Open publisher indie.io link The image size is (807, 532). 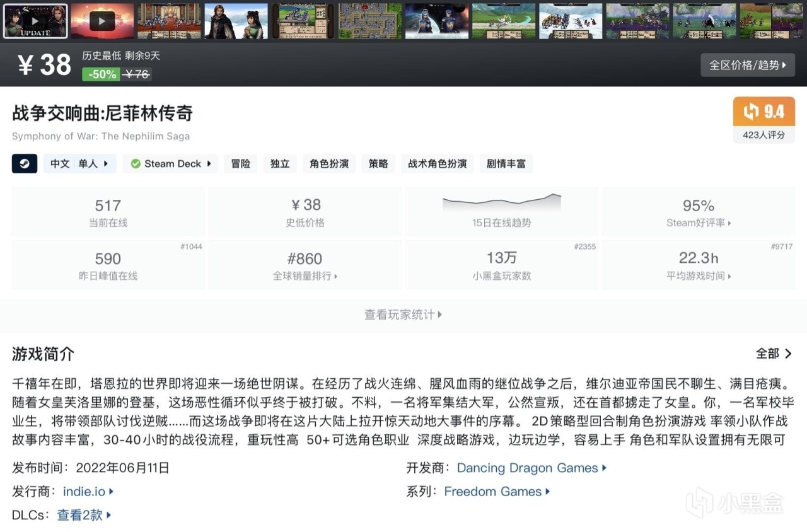pyautogui.click(x=88, y=491)
